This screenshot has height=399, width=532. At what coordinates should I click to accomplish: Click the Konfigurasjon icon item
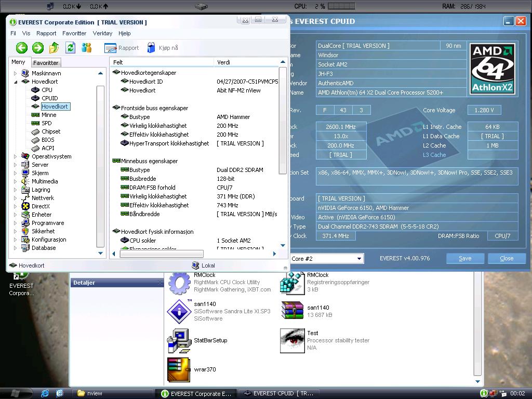point(25,240)
